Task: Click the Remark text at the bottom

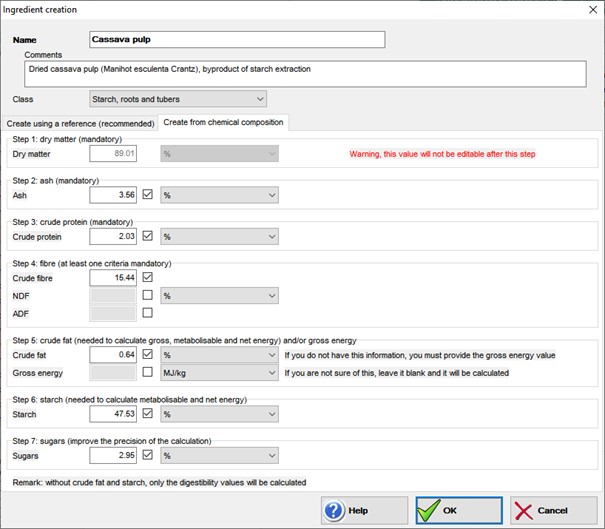Action: click(159, 483)
